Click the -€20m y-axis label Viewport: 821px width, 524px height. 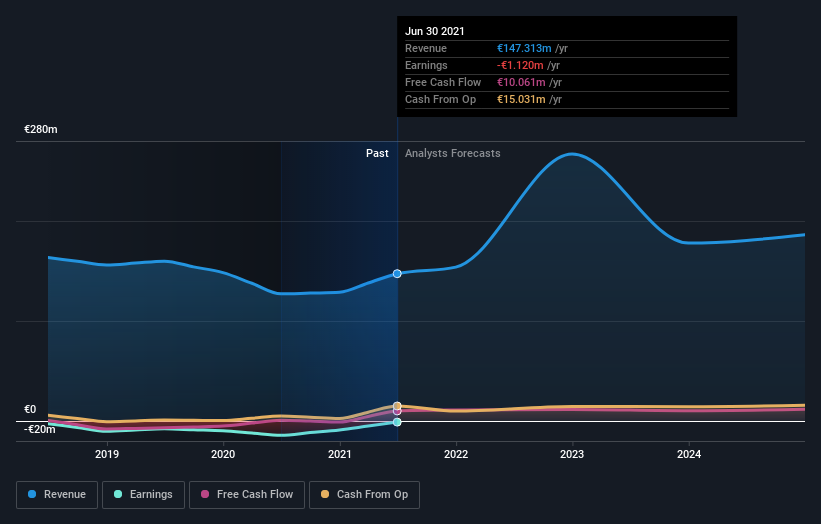[x=40, y=429]
